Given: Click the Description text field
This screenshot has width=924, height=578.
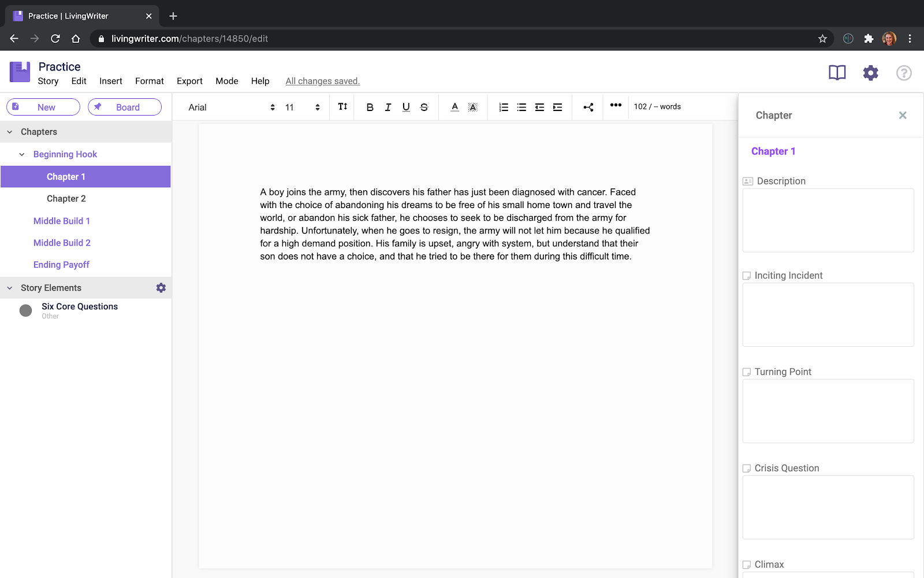Looking at the screenshot, I should pyautogui.click(x=828, y=220).
